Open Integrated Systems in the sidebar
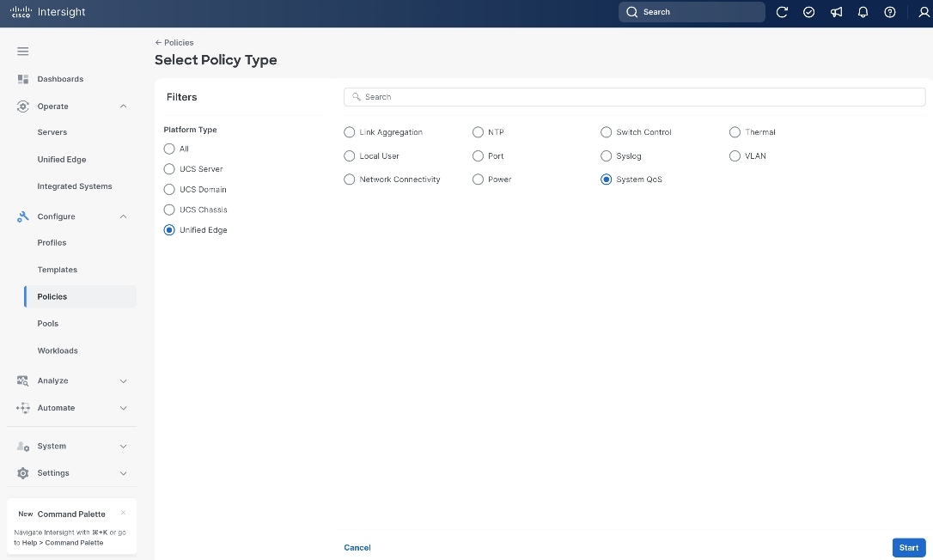 coord(75,186)
